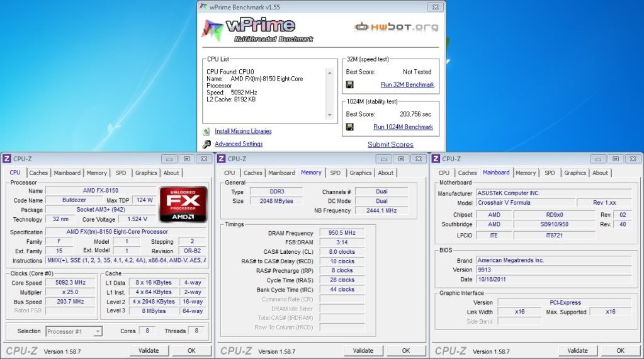Click the wPrime logo banner

tap(259, 29)
